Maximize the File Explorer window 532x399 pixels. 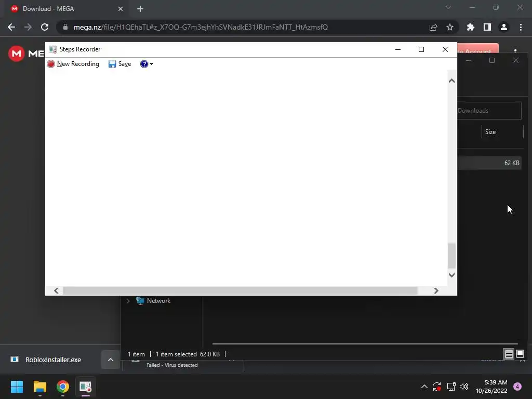(492, 60)
